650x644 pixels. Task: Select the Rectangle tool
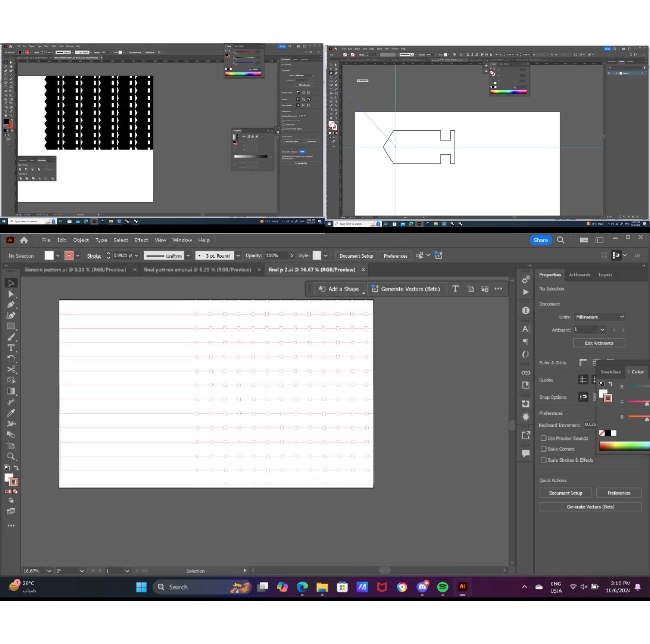pyautogui.click(x=11, y=326)
